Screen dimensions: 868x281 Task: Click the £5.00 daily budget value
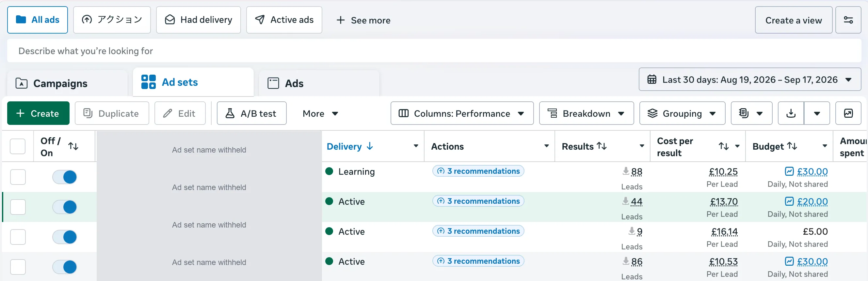[815, 231]
